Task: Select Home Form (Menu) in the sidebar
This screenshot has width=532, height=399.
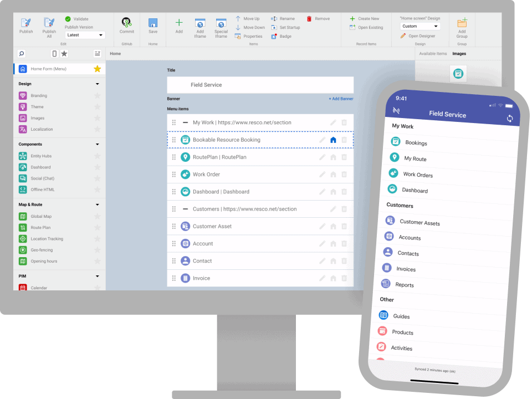Action: 60,69
